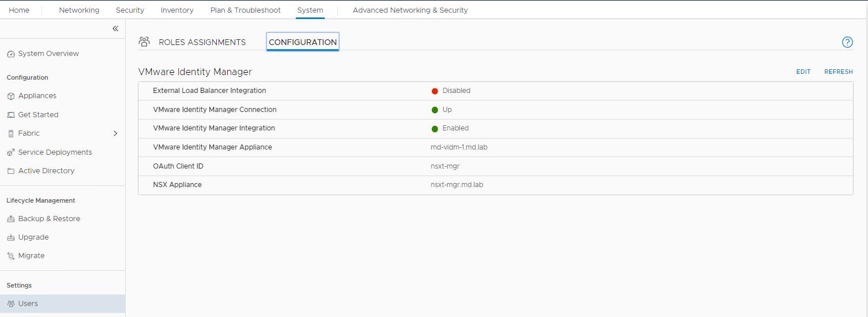The image size is (868, 317).
Task: Click the nsxt-mgr.md.lab value
Action: tap(457, 185)
